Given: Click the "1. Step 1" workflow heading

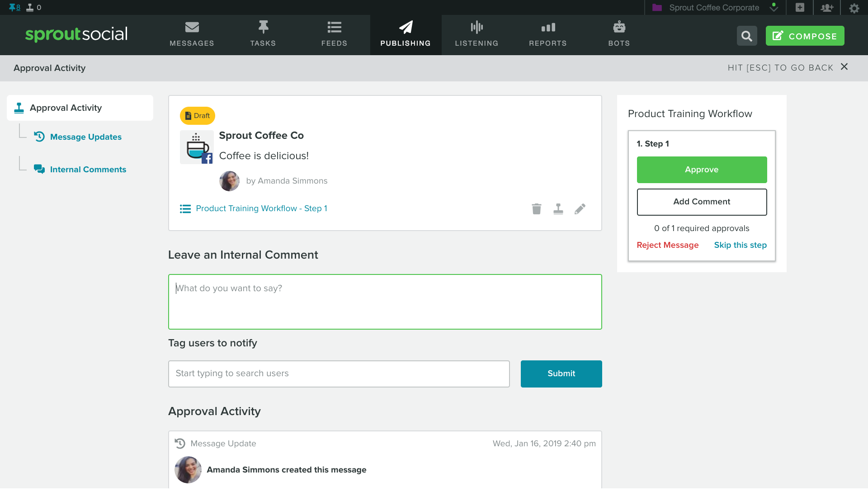Looking at the screenshot, I should point(653,144).
